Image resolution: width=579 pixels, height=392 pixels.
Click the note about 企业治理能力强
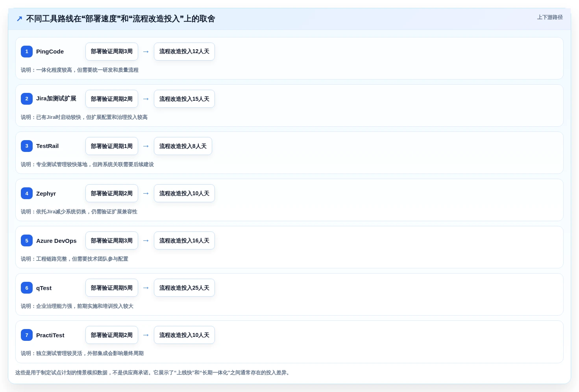[77, 306]
